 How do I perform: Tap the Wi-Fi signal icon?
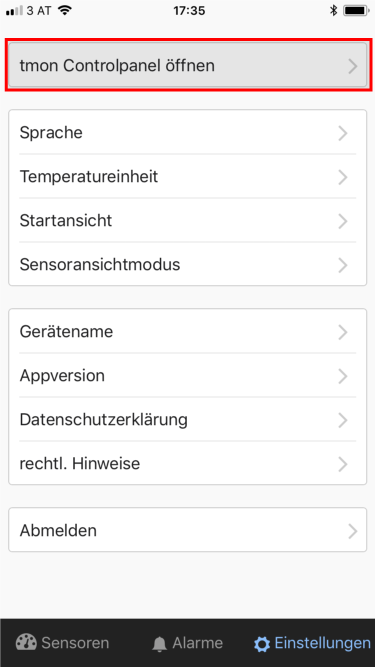point(65,10)
